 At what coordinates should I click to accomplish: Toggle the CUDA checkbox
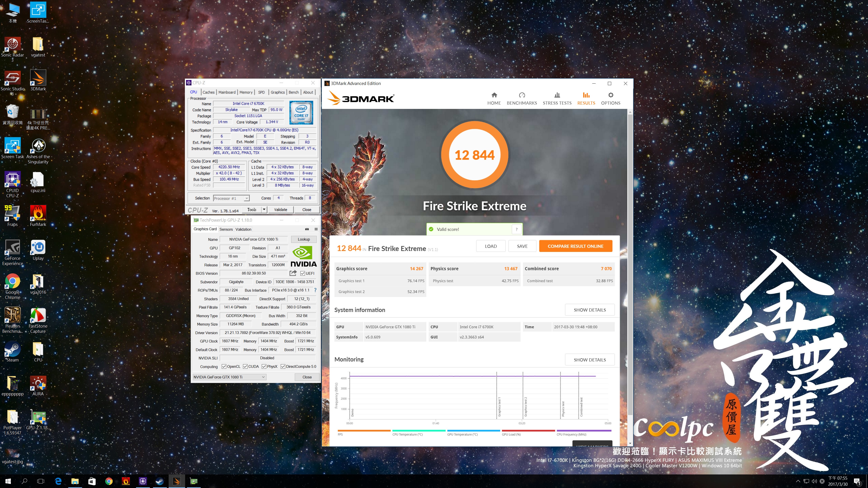(245, 366)
